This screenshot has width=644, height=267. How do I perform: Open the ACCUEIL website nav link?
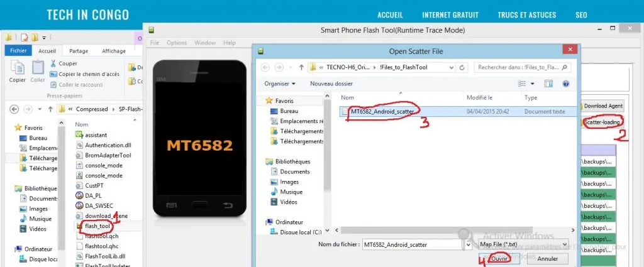pos(390,15)
